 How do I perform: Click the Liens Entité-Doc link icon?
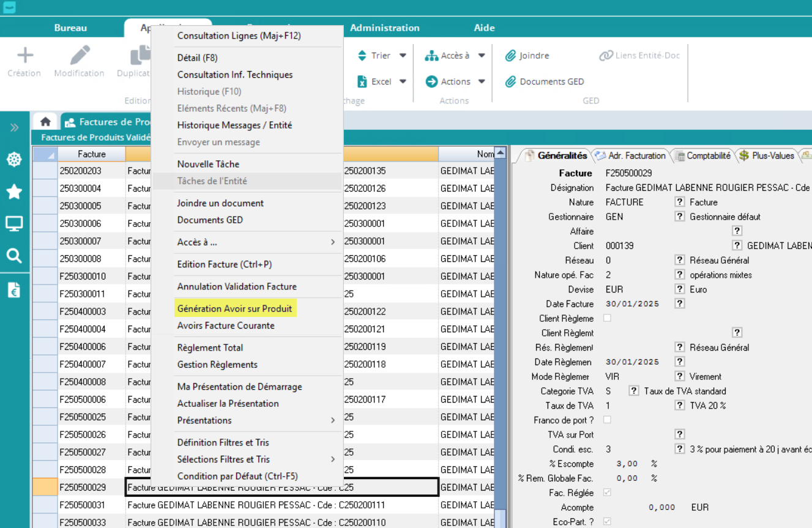click(606, 56)
